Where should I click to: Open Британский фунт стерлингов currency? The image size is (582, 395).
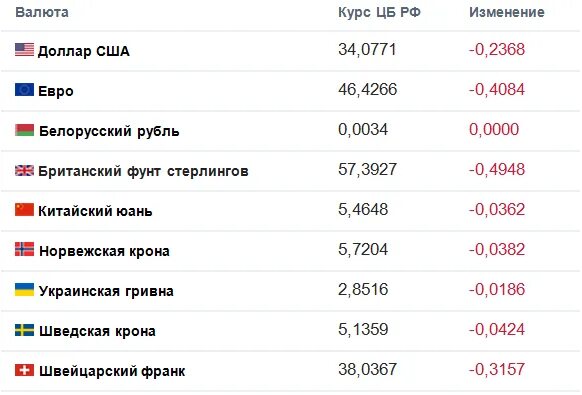[143, 171]
